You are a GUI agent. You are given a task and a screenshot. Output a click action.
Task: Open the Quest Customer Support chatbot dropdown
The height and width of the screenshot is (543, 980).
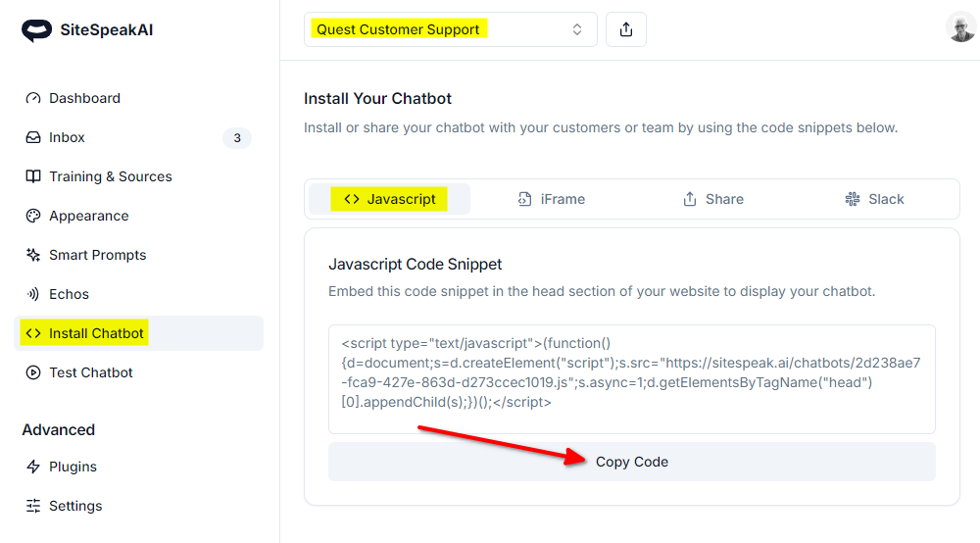[450, 29]
